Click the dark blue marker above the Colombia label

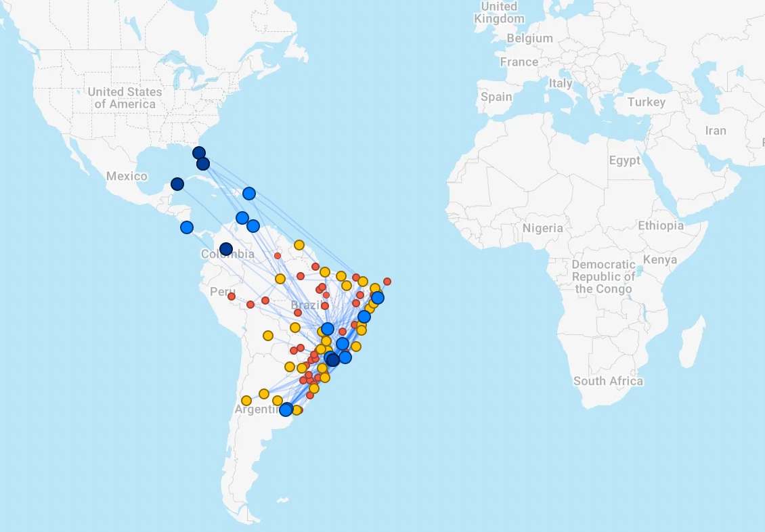(226, 249)
